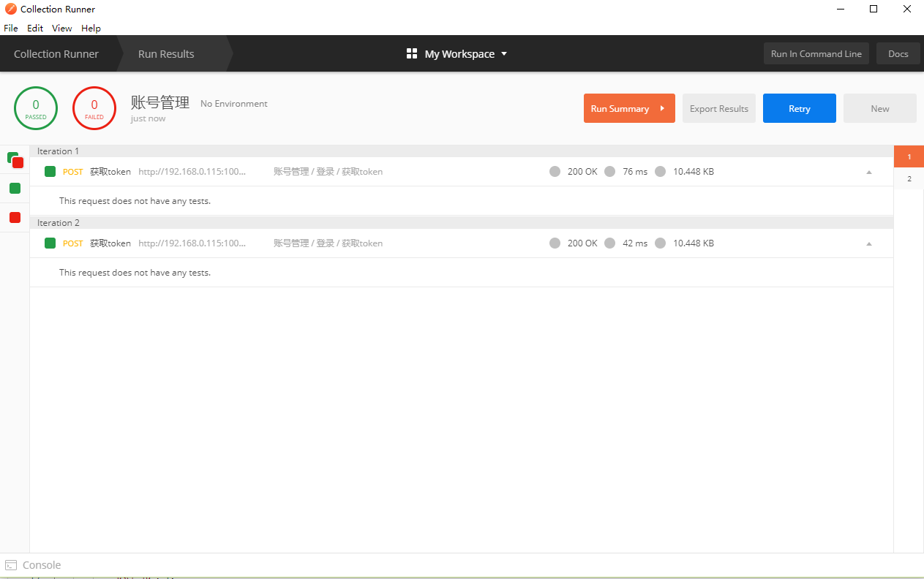Click the POST method label in Iteration 2

pyautogui.click(x=73, y=243)
